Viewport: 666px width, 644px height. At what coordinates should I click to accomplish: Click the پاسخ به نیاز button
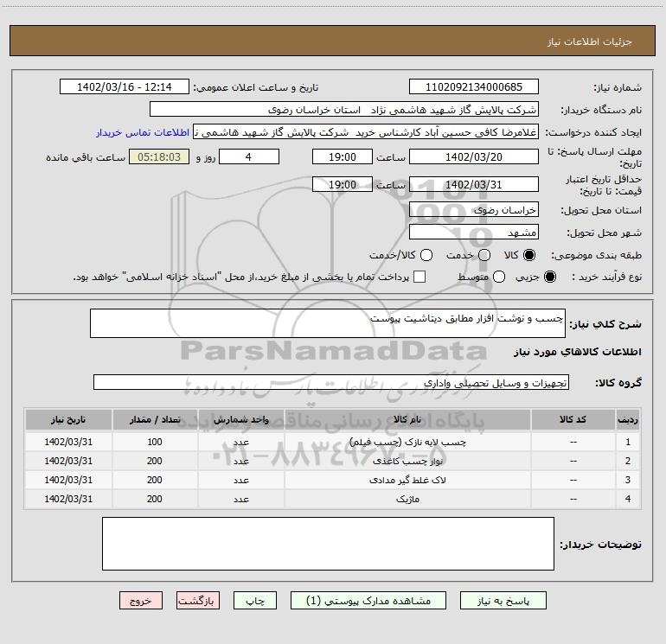coord(503,601)
